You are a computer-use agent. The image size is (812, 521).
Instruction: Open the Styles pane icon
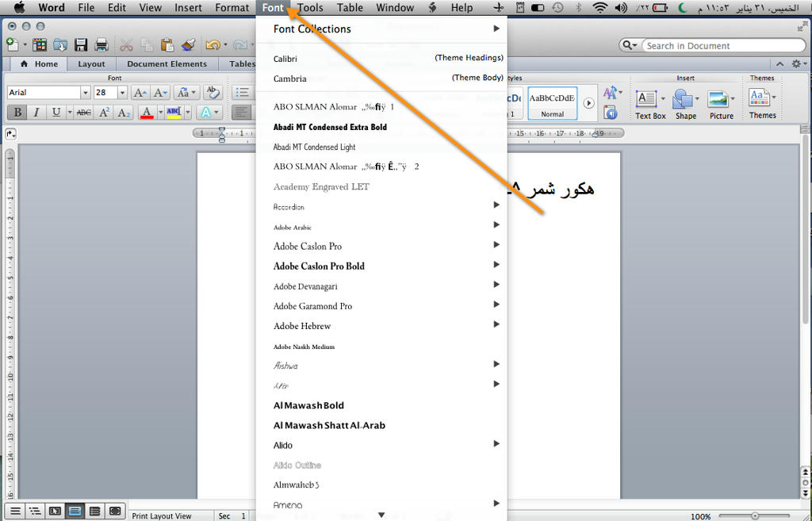click(611, 113)
